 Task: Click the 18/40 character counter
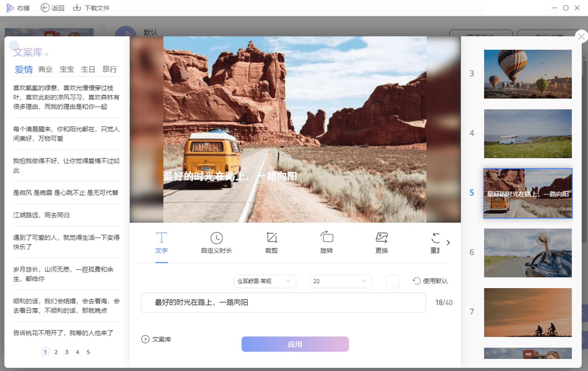pyautogui.click(x=444, y=302)
